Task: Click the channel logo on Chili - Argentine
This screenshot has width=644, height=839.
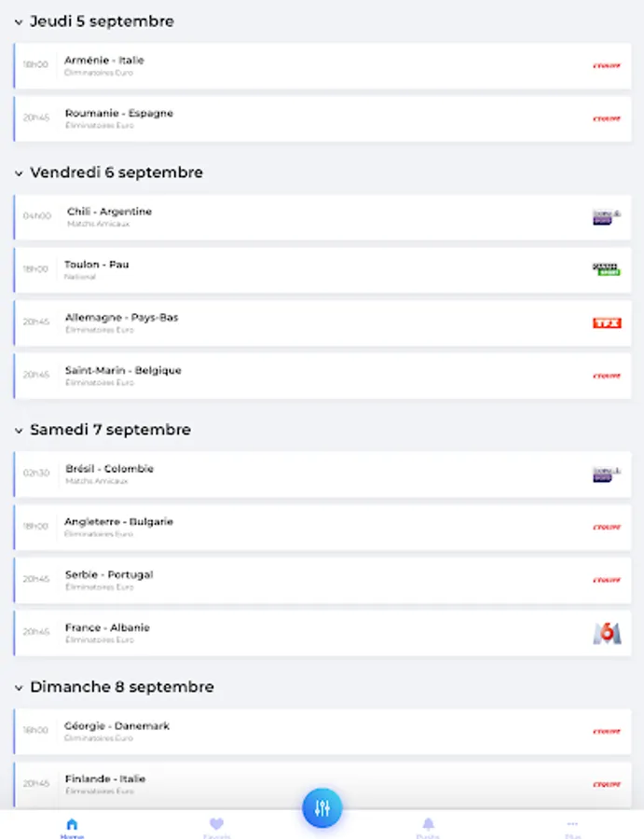Action: coord(607,216)
